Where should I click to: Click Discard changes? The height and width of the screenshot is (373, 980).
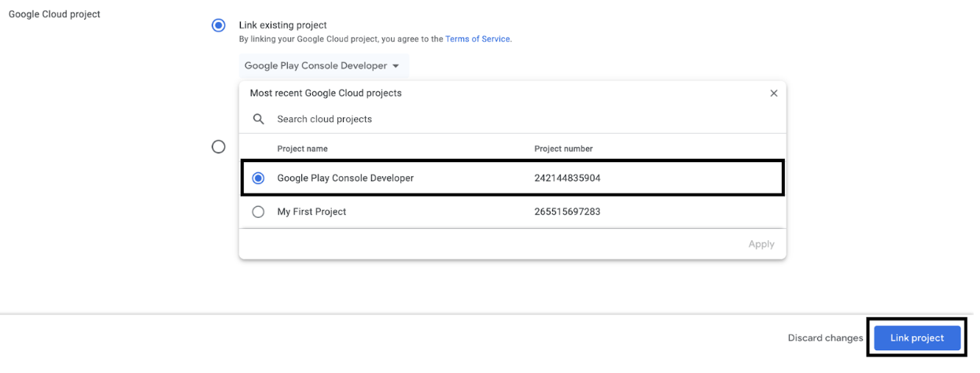(825, 338)
